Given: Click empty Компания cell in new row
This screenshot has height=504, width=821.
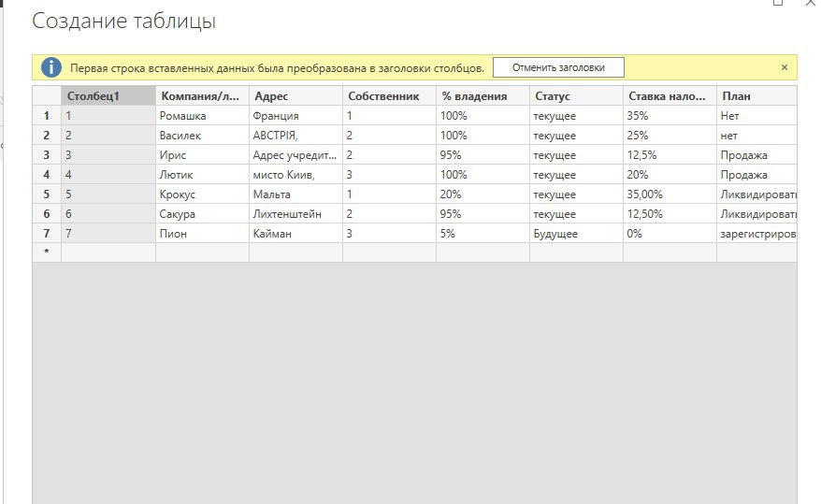Looking at the screenshot, I should pyautogui.click(x=202, y=252).
